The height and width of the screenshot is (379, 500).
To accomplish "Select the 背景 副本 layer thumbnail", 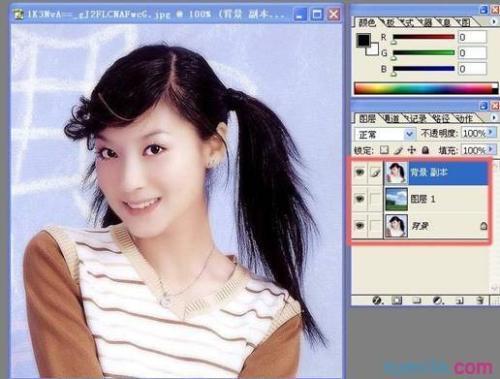I will coord(396,173).
